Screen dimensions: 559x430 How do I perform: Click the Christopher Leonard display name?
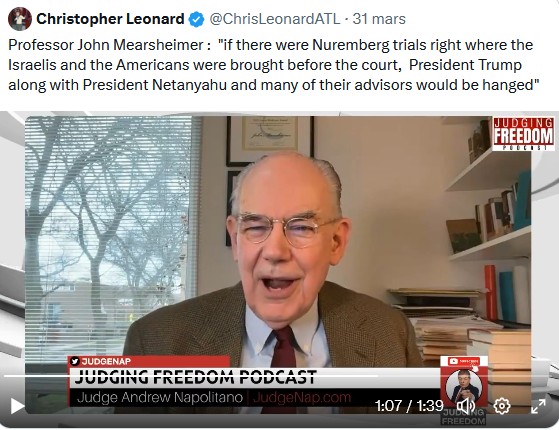click(110, 19)
